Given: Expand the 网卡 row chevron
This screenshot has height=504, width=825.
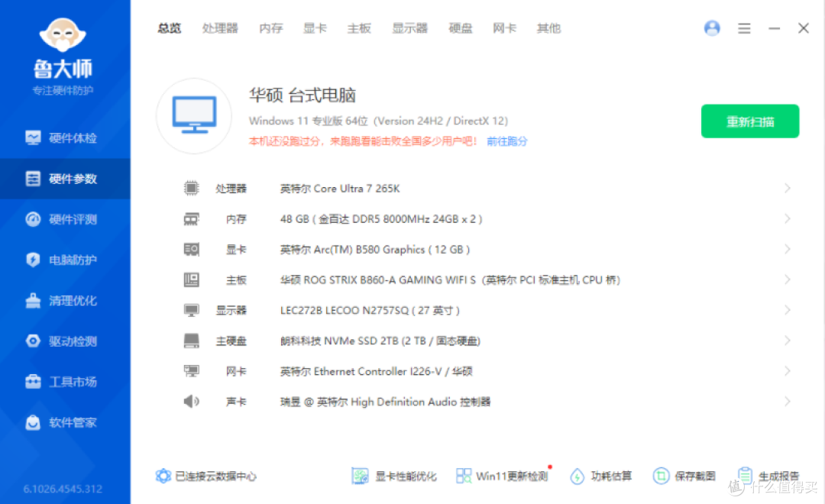Looking at the screenshot, I should click(787, 371).
